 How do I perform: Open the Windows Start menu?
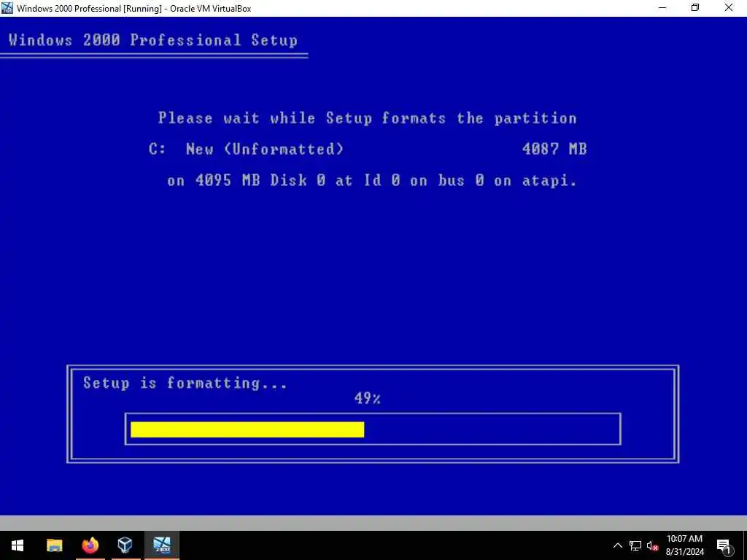[18, 545]
